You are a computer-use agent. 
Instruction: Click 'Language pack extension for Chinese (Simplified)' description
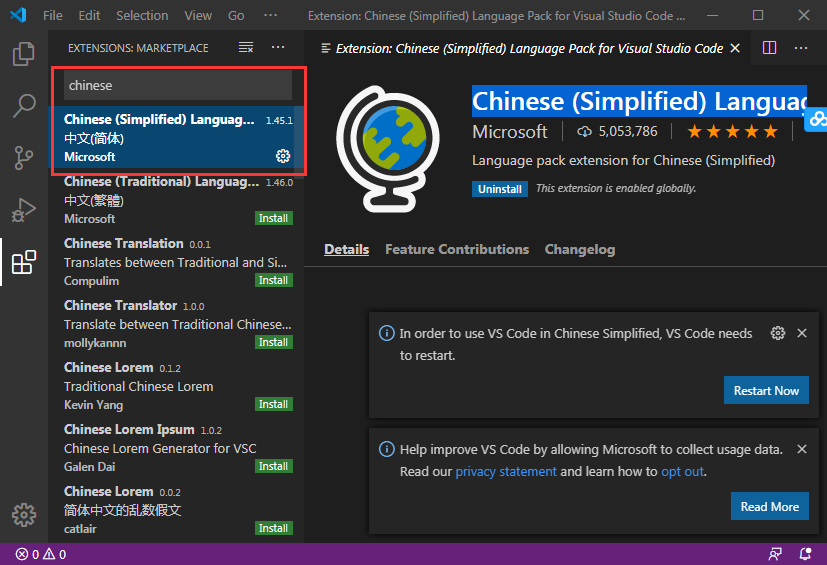pos(623,160)
